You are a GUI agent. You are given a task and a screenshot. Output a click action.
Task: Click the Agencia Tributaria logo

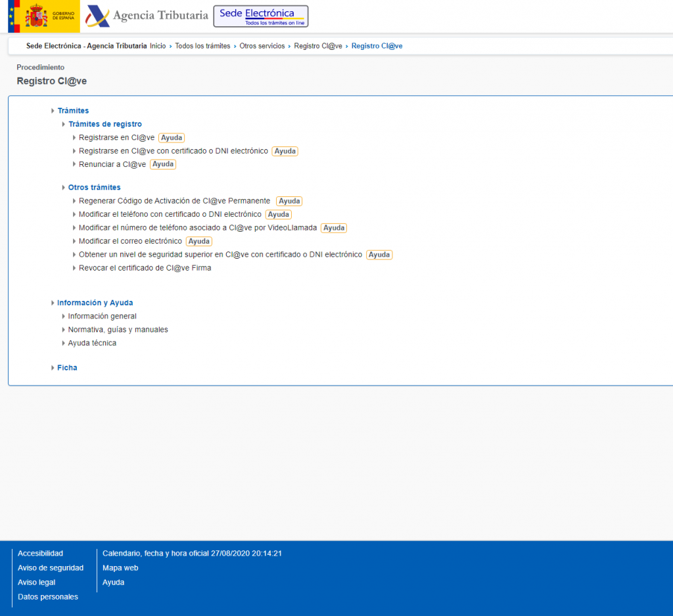(x=147, y=16)
